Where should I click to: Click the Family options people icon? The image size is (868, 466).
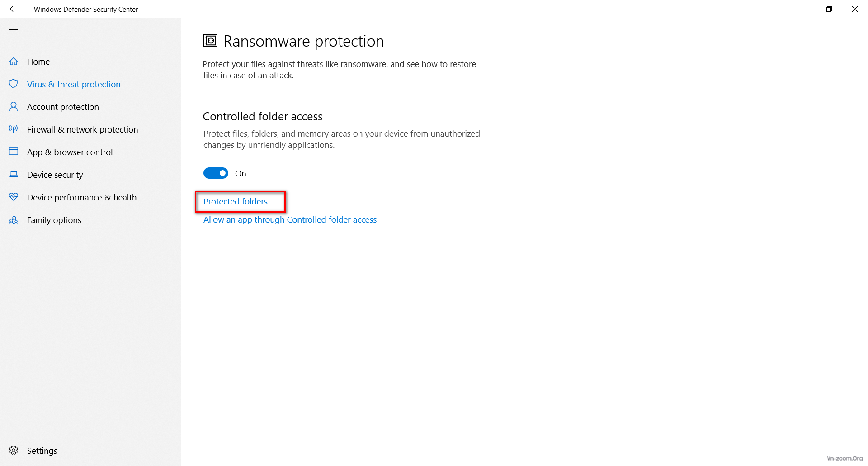click(x=14, y=220)
